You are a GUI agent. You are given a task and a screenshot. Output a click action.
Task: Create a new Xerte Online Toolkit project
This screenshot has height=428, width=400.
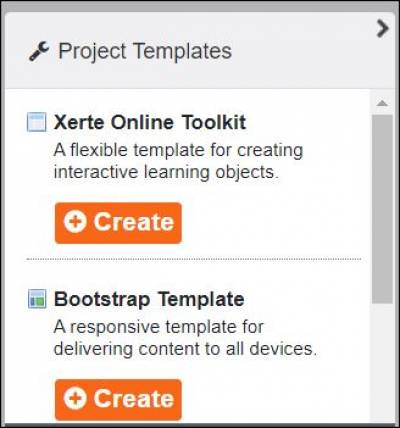click(118, 223)
